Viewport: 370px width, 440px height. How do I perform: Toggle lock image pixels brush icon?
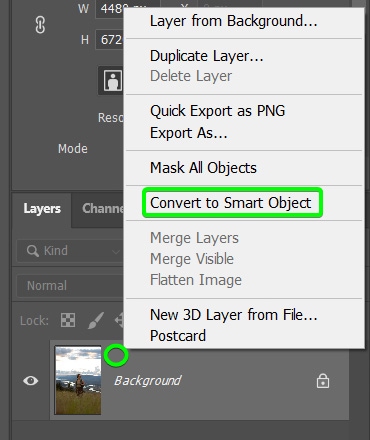(96, 320)
